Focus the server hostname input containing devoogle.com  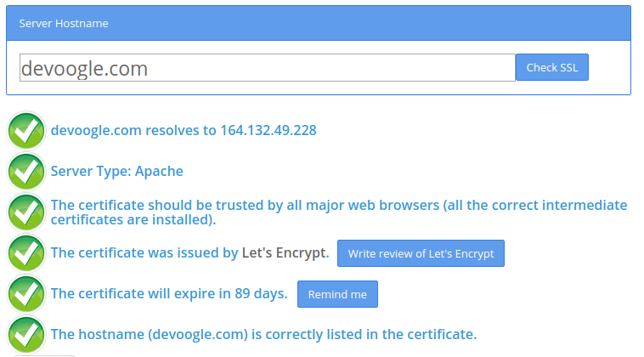268,68
